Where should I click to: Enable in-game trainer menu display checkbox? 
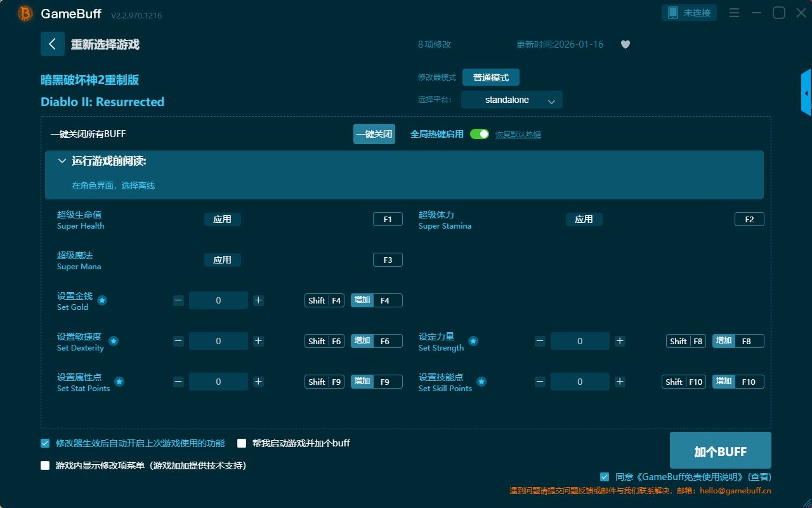[x=45, y=465]
